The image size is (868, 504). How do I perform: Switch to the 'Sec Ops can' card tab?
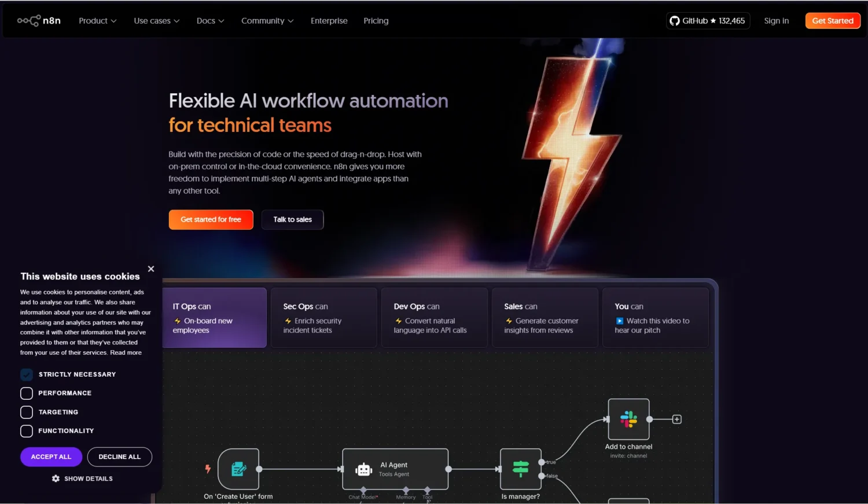323,317
